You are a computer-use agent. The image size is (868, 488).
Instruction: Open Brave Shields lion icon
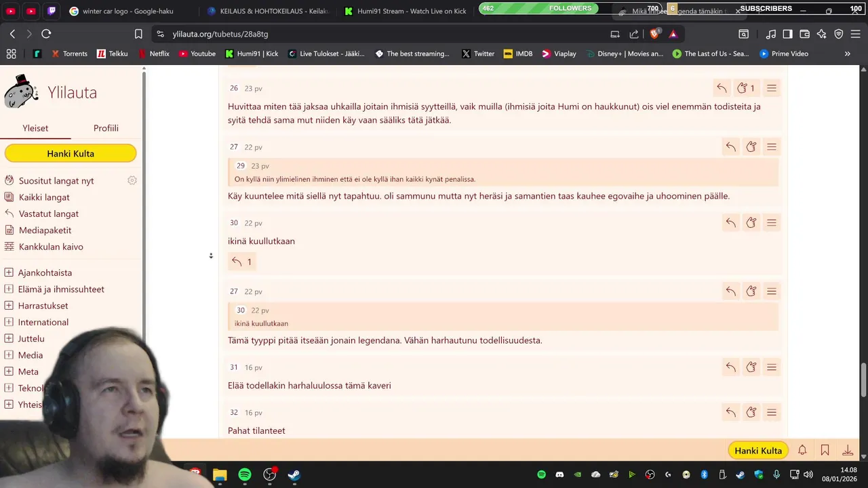pos(654,34)
